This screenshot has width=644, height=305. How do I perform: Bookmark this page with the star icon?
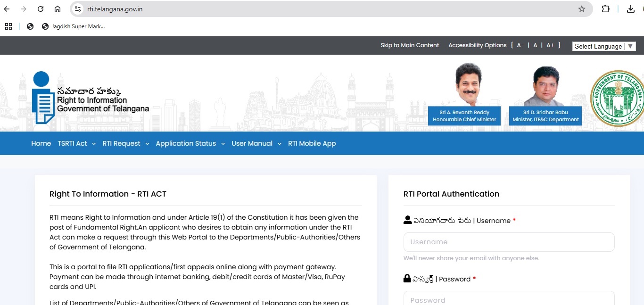pyautogui.click(x=582, y=9)
